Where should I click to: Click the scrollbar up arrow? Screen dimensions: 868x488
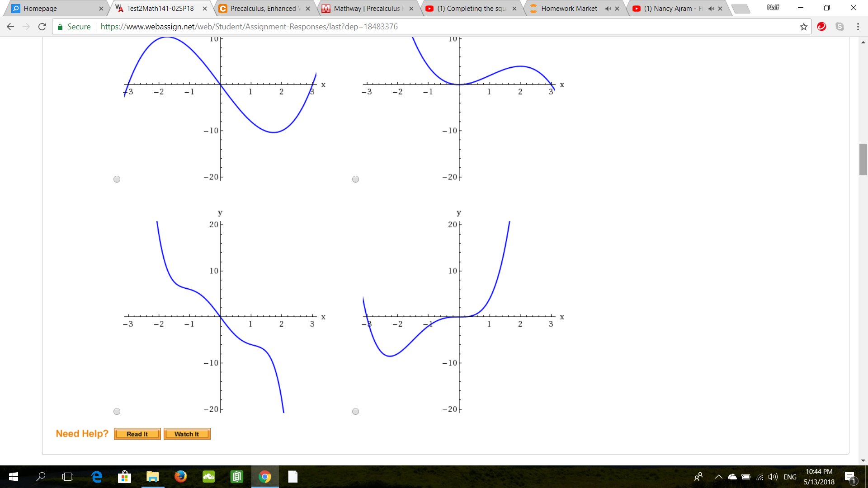click(x=863, y=42)
